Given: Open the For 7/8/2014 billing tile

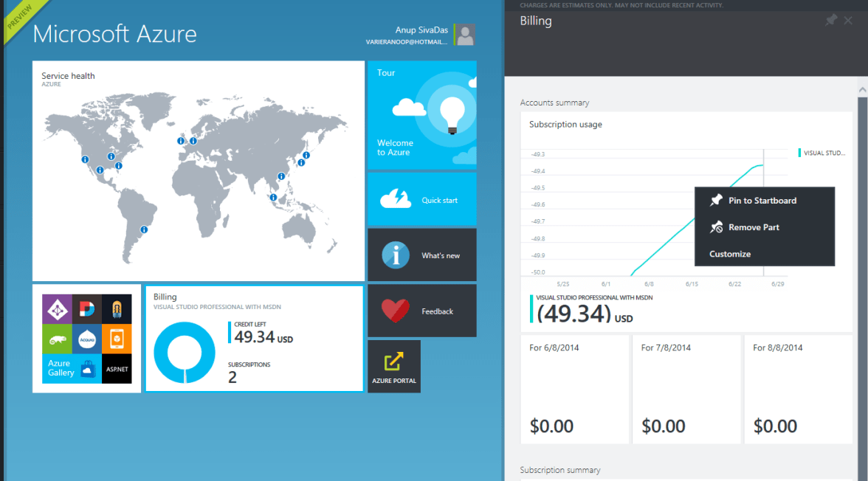Looking at the screenshot, I should (686, 389).
